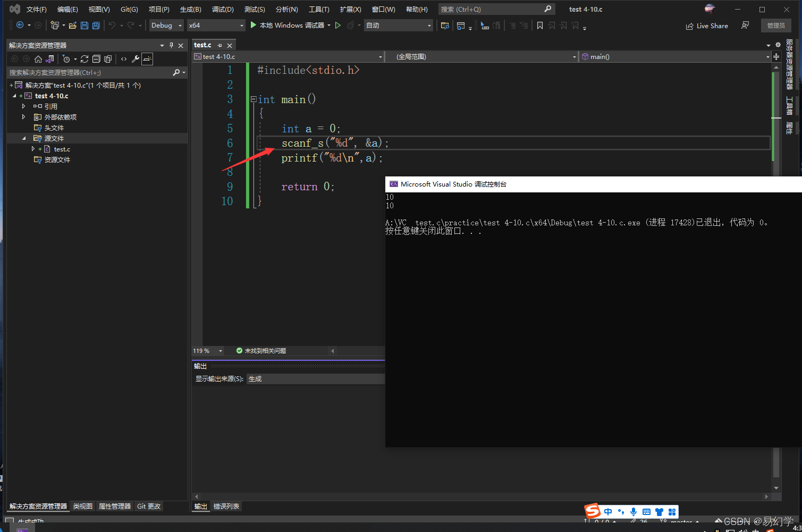Click the Solution Explorer search magnifier icon

176,72
